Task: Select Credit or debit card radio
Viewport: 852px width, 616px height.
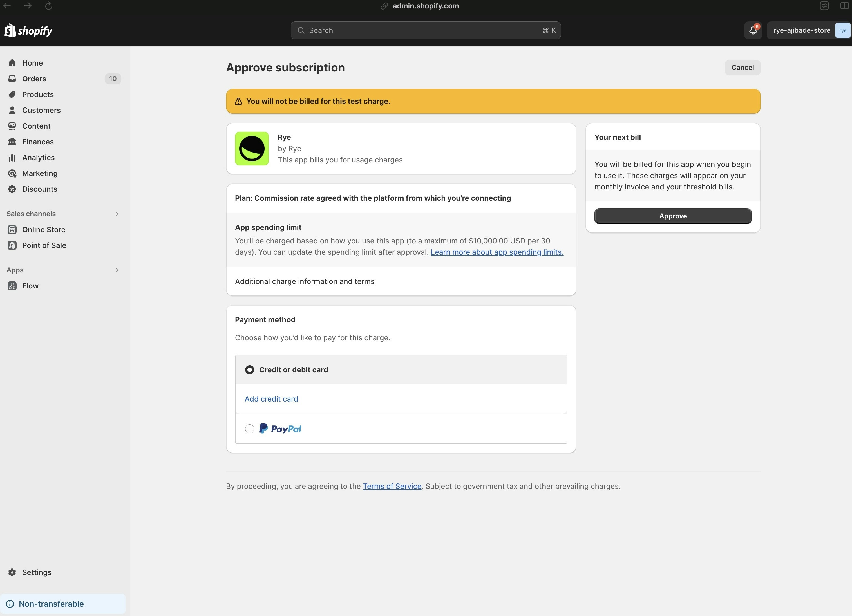Action: (249, 369)
